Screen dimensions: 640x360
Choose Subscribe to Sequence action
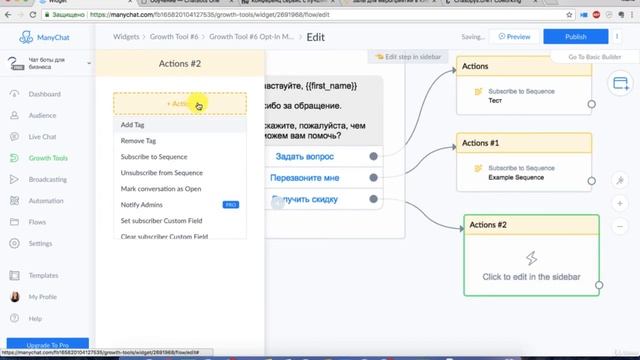[x=180, y=157]
